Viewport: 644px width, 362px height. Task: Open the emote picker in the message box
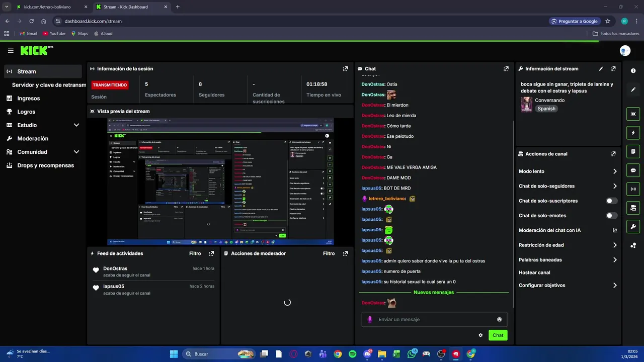499,319
